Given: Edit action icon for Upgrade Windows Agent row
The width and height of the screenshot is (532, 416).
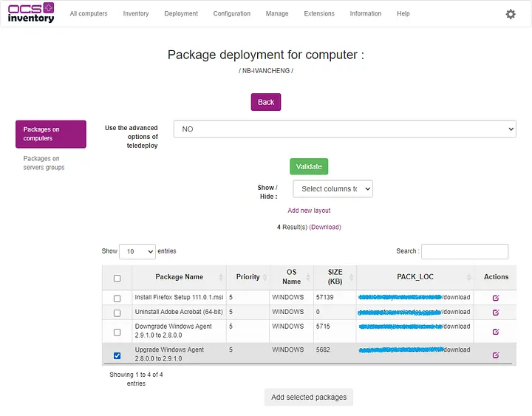Looking at the screenshot, I should [495, 355].
